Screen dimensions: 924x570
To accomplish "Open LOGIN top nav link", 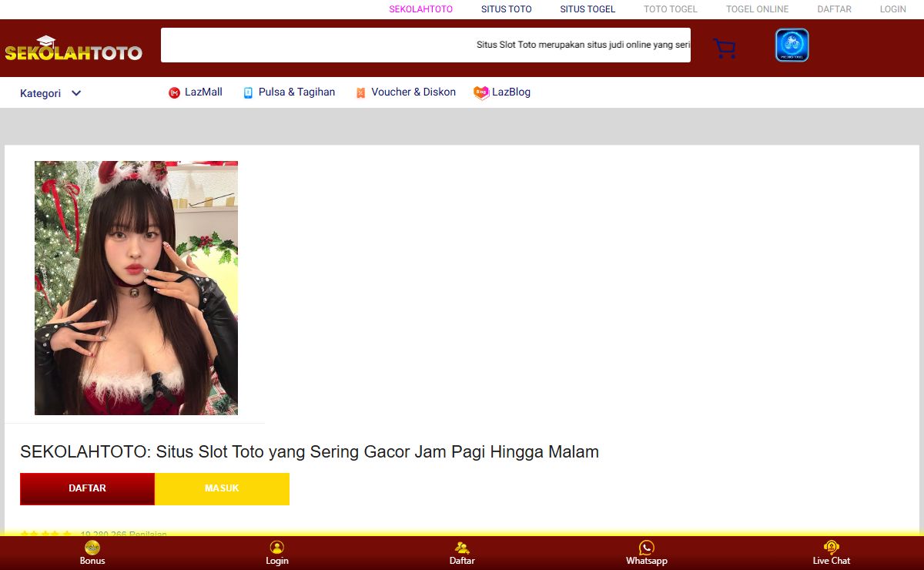I will (893, 9).
